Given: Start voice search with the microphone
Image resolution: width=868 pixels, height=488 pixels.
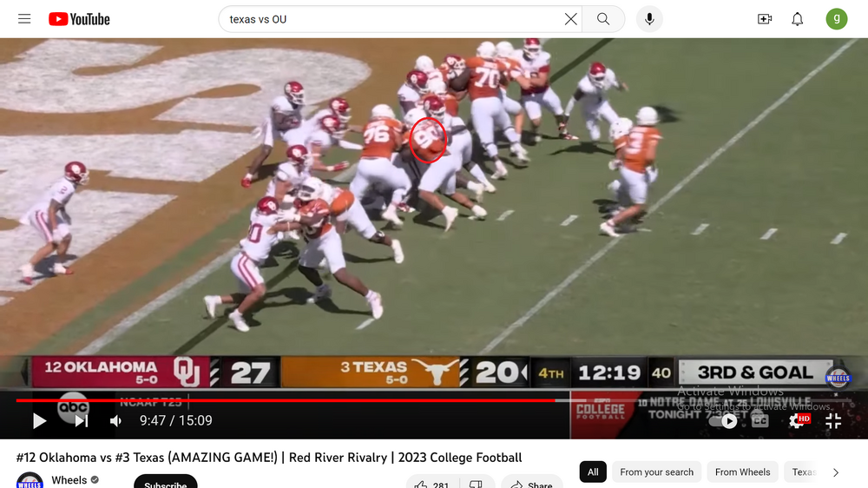Looking at the screenshot, I should click(x=648, y=19).
